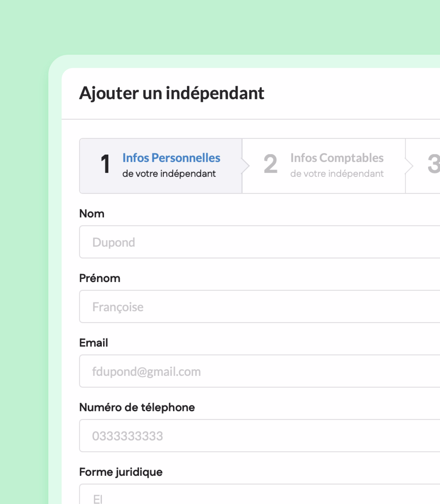Click the Numéro de télephone label
The width and height of the screenshot is (440, 504).
pyautogui.click(x=137, y=407)
